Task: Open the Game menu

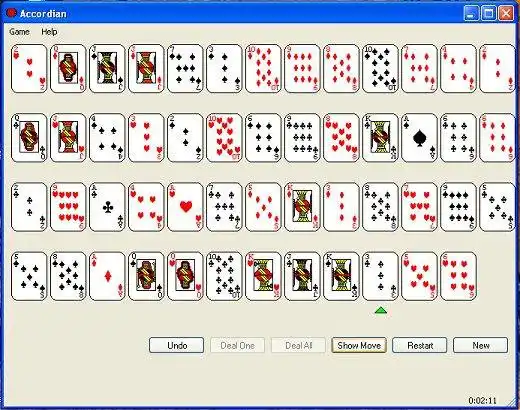Action: tap(19, 32)
